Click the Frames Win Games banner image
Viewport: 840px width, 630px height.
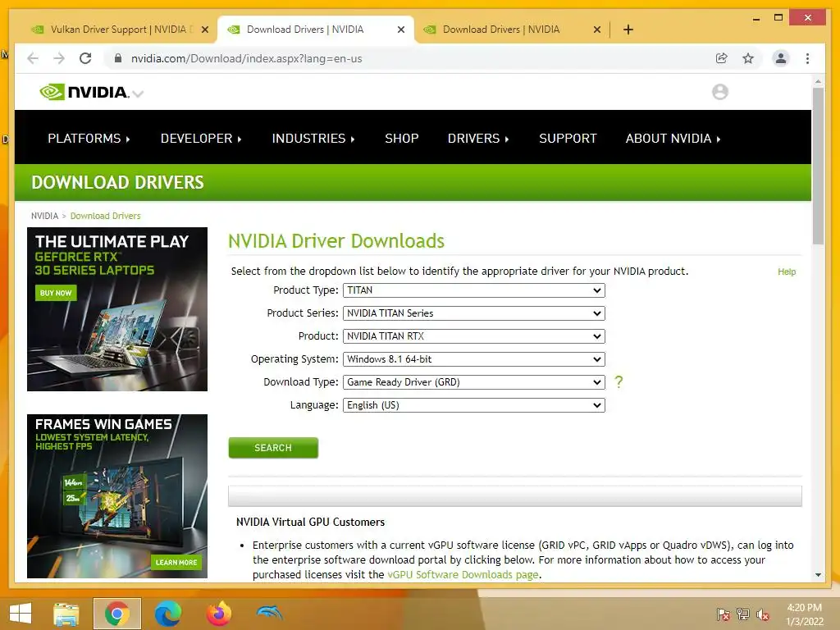point(117,496)
